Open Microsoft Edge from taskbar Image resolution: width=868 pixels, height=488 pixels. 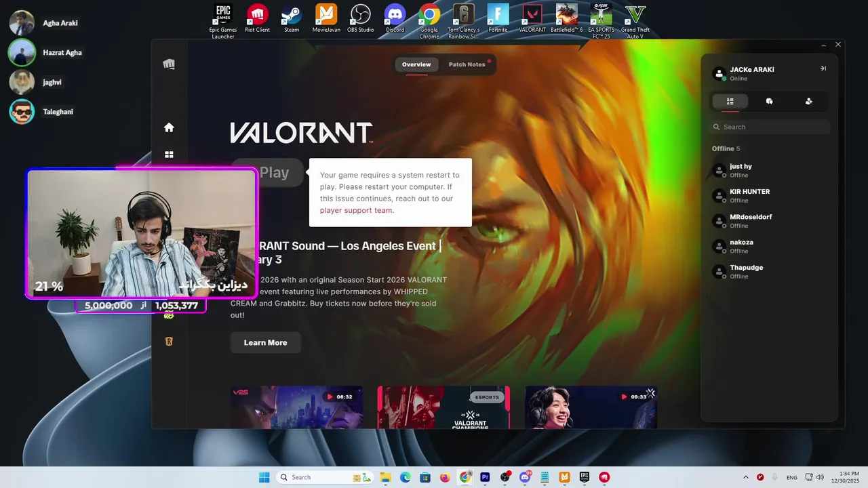(x=406, y=477)
